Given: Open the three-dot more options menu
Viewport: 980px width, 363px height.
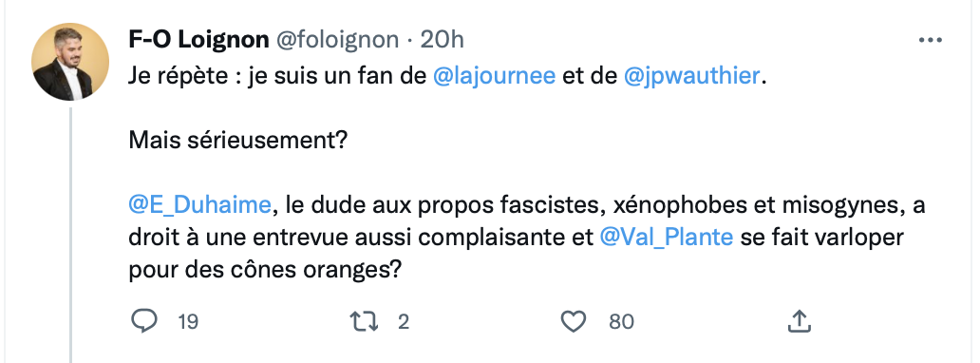Looking at the screenshot, I should coord(930,40).
